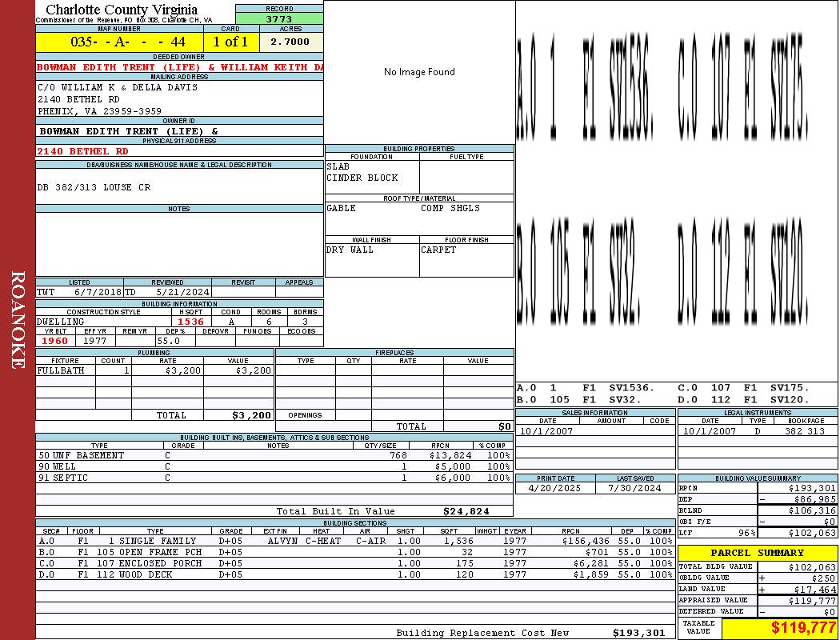Click physical address 2140 BETHEL RD in red
This screenshot has height=640, width=840.
tap(83, 151)
